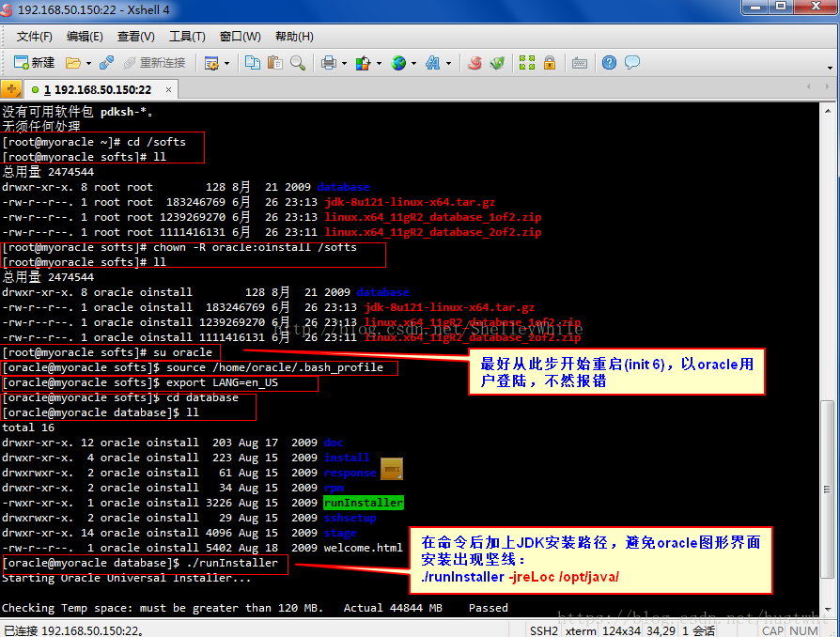
Task: Click the terminal scrollbar down arrow
Action: coord(828,609)
